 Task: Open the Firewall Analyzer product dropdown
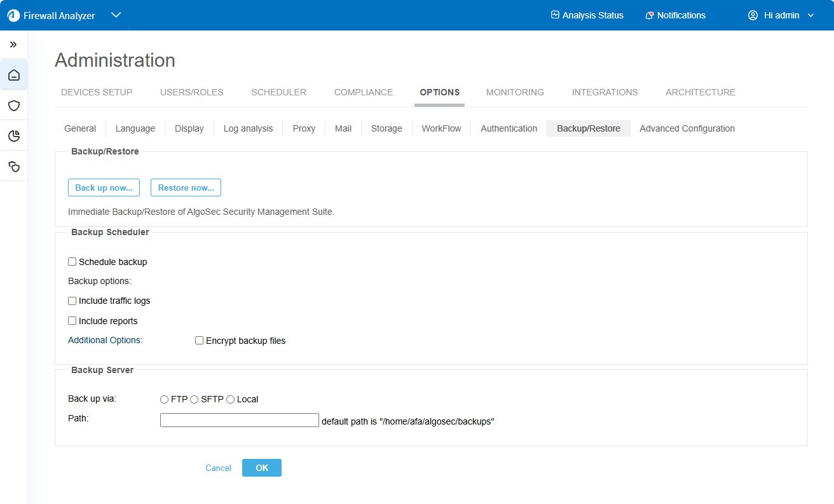click(x=116, y=15)
